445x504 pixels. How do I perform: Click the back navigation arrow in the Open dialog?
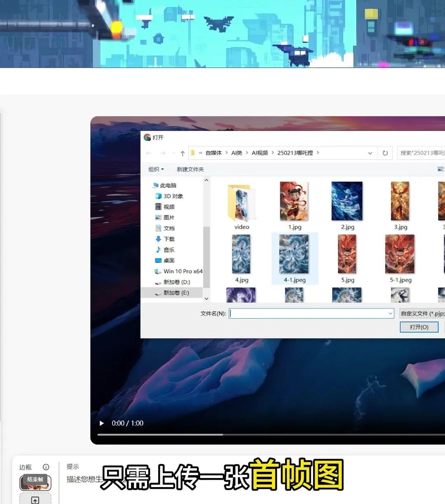point(149,153)
